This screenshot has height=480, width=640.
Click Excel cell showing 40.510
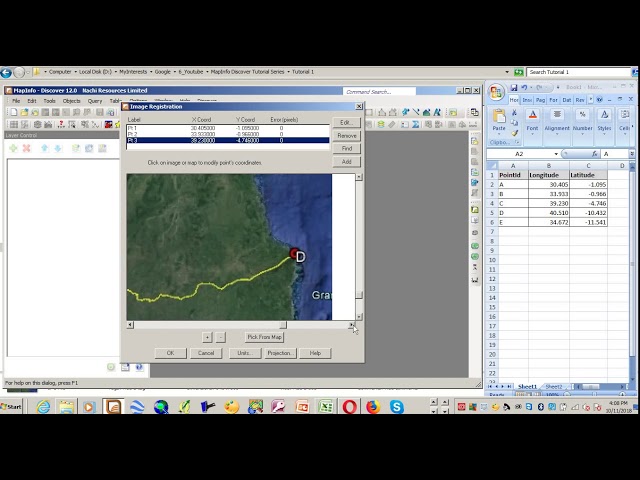point(549,213)
